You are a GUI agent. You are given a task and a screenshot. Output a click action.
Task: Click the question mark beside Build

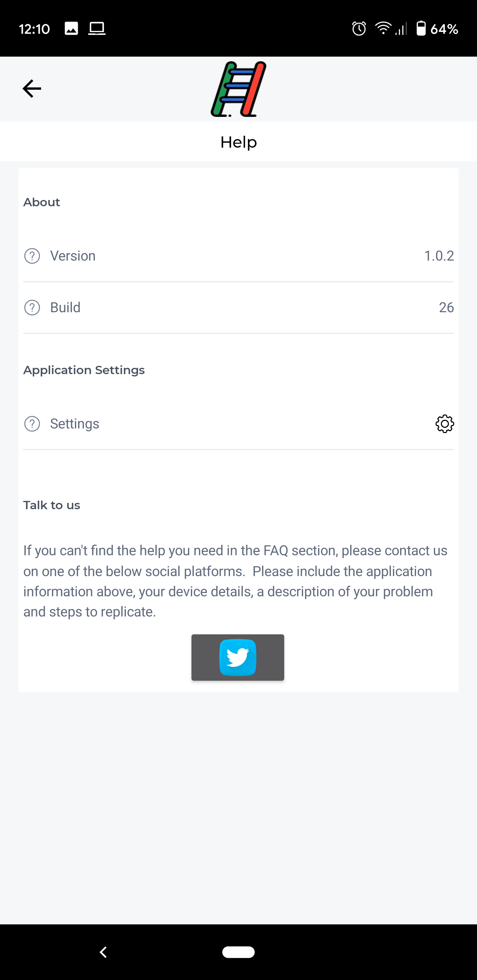32,307
